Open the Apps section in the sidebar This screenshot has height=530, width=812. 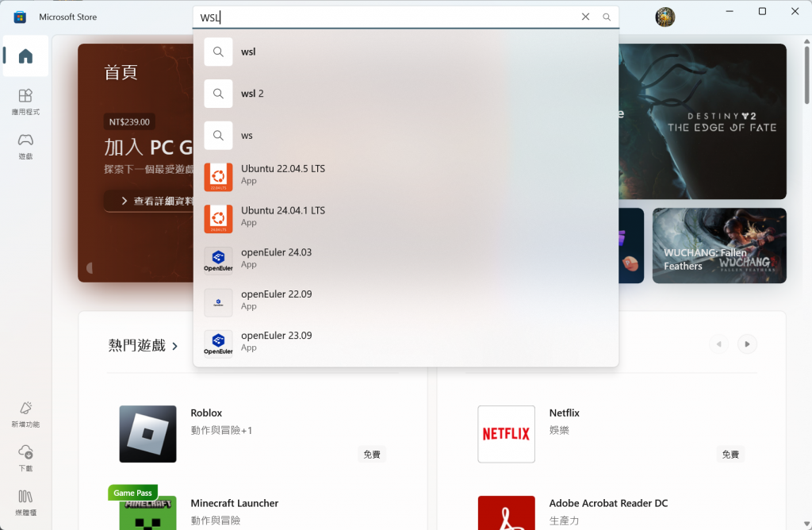point(25,102)
